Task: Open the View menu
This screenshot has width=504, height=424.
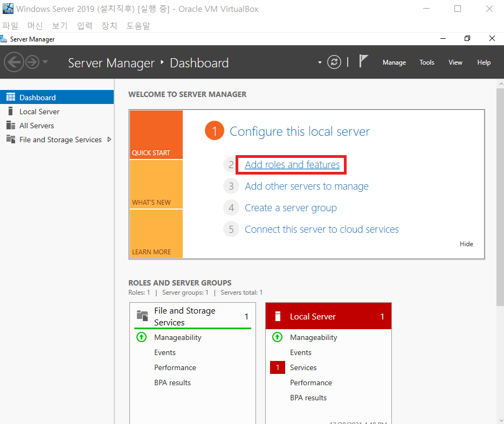Action: pyautogui.click(x=455, y=62)
